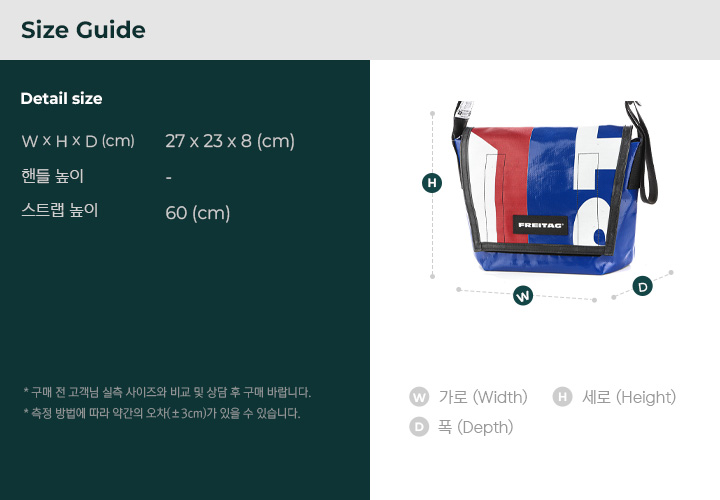Click the Detail size title
Image resolution: width=720 pixels, height=500 pixels.
click(x=62, y=98)
